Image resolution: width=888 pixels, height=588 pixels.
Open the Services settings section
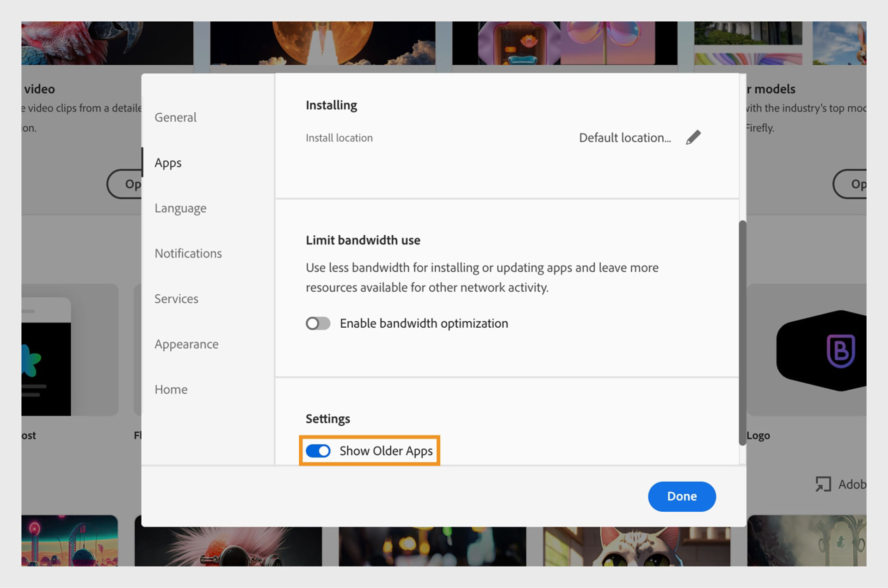pos(176,299)
